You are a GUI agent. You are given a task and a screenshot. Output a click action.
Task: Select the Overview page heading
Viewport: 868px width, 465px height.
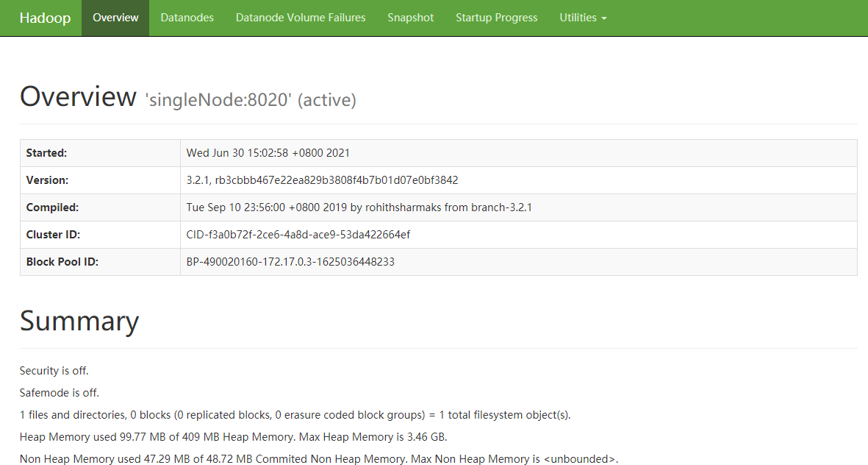(78, 96)
